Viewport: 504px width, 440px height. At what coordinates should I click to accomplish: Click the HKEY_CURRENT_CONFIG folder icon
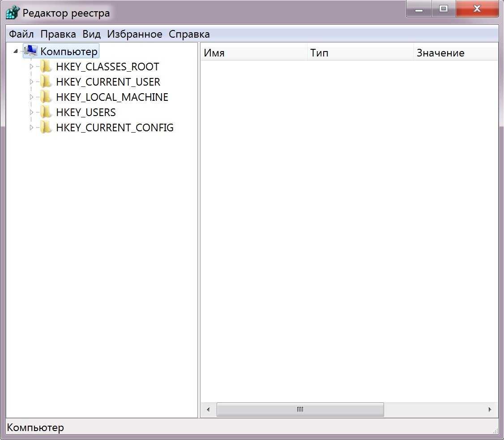pos(46,127)
